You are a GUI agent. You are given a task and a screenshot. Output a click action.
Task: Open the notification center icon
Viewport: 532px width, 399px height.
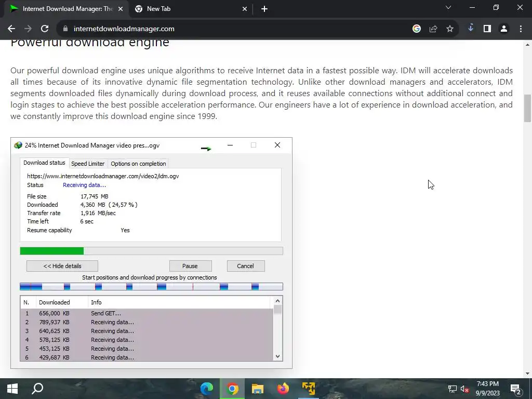(x=515, y=389)
